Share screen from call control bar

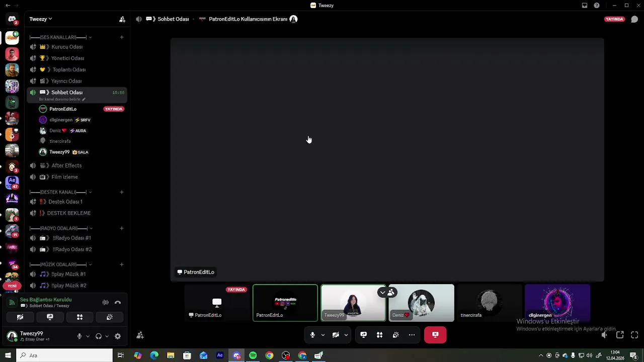click(x=364, y=335)
